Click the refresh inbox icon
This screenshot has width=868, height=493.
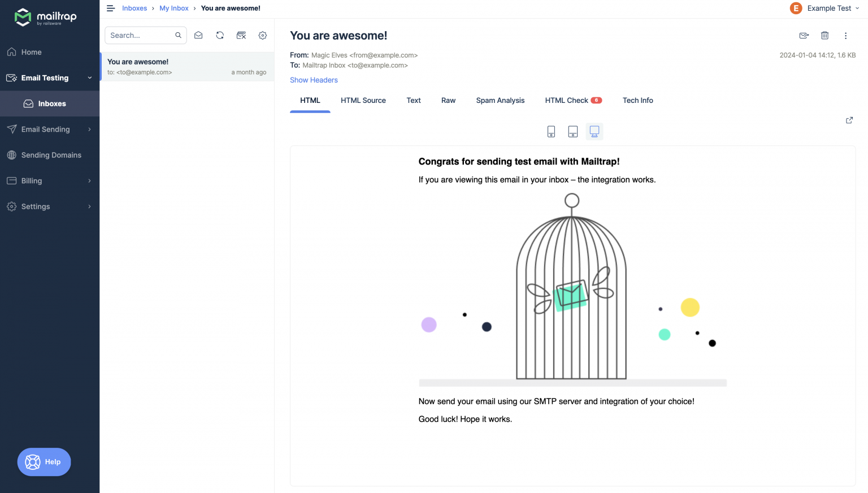point(220,35)
